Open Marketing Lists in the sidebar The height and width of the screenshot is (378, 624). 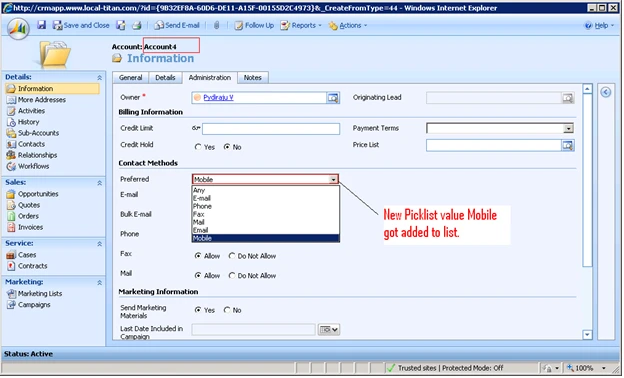pyautogui.click(x=35, y=294)
